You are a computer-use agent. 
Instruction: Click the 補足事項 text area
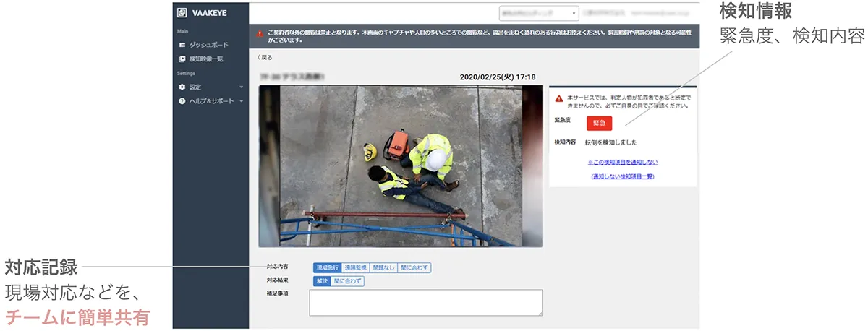point(426,302)
